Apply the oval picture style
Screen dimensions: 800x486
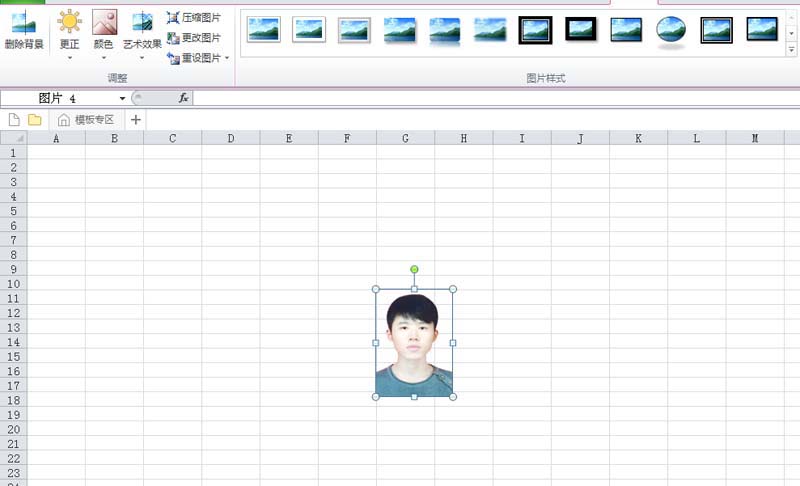[x=670, y=30]
